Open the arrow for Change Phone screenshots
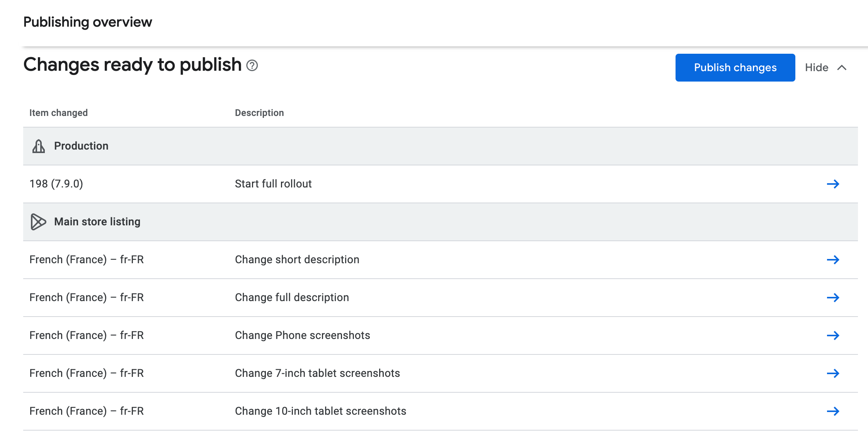 [x=833, y=336]
